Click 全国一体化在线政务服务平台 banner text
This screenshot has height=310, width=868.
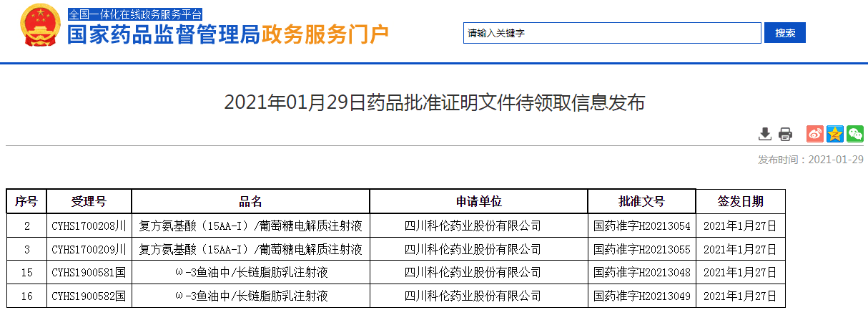pos(135,14)
